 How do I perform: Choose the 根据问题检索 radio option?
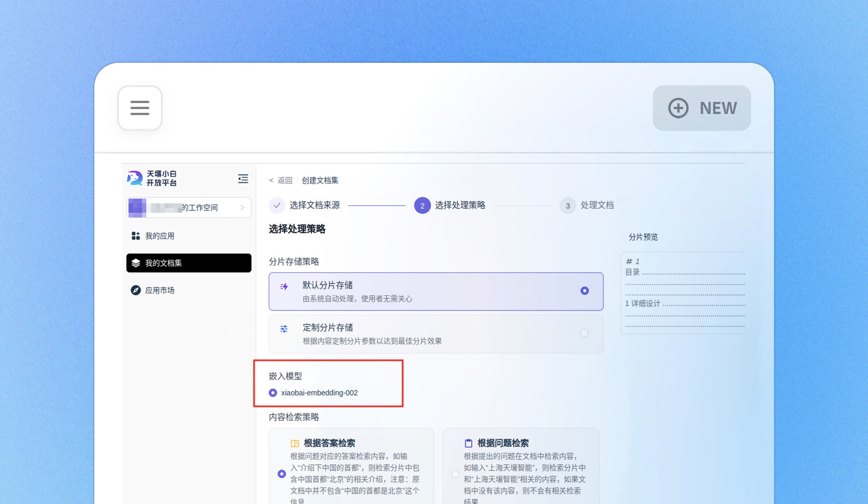(455, 474)
